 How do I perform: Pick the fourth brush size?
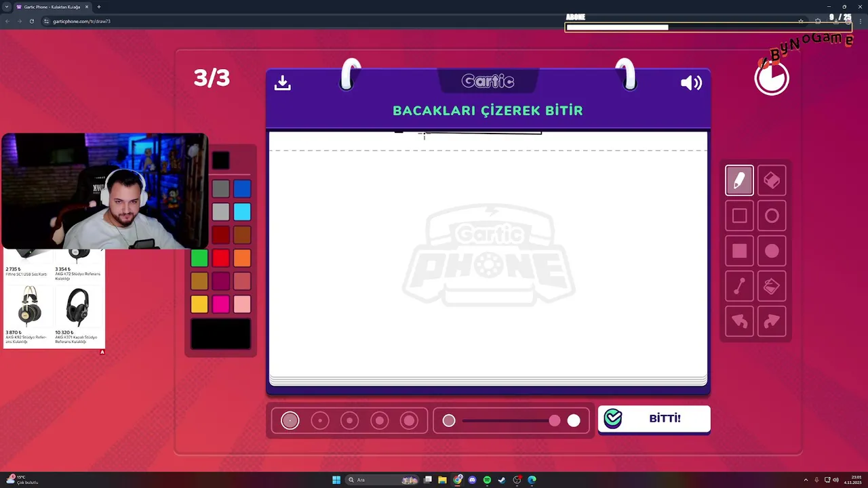coord(379,421)
